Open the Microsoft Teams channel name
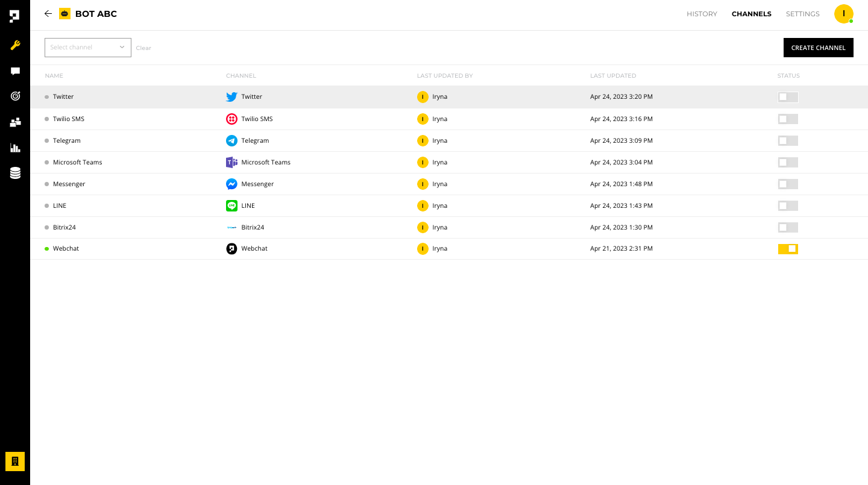 pyautogui.click(x=78, y=162)
